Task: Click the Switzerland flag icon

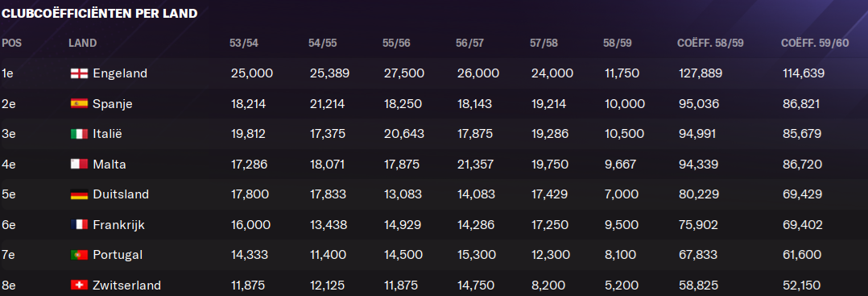Action: (x=79, y=286)
